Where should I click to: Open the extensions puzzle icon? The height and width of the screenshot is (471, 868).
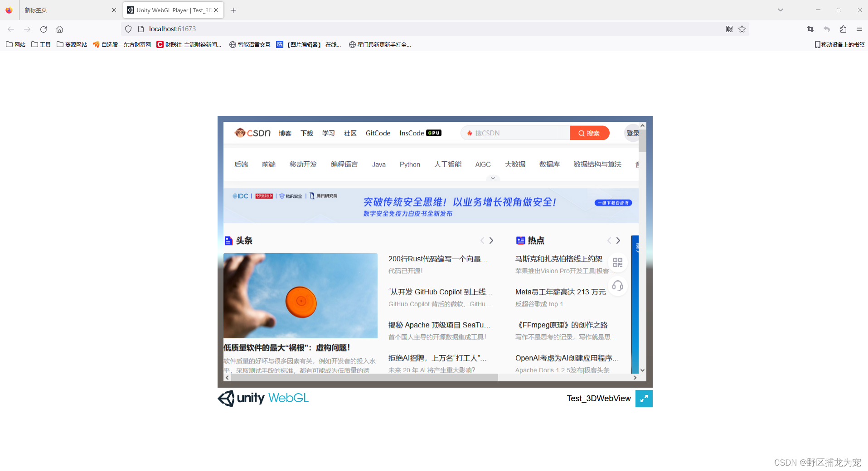[843, 29]
